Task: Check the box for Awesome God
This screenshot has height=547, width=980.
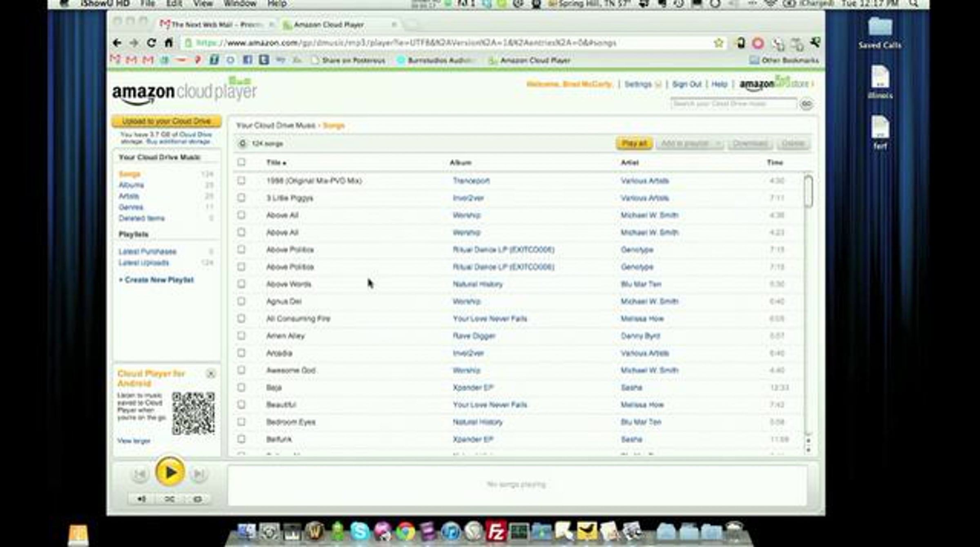Action: tap(241, 370)
